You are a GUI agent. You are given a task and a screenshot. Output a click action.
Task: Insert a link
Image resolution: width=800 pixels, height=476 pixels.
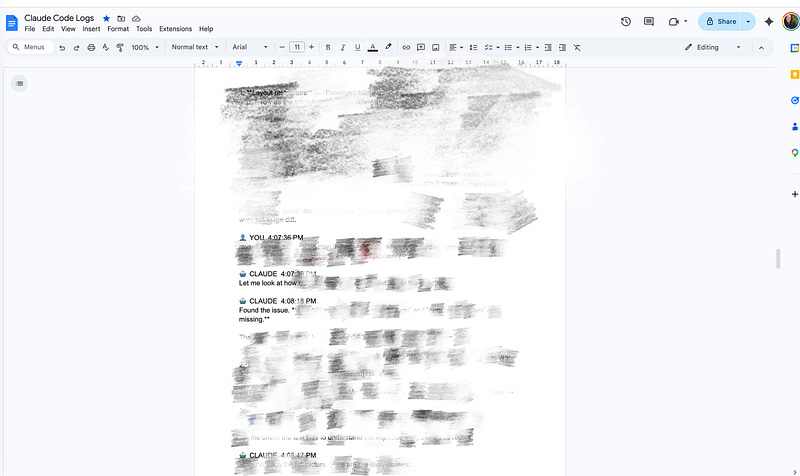point(406,47)
